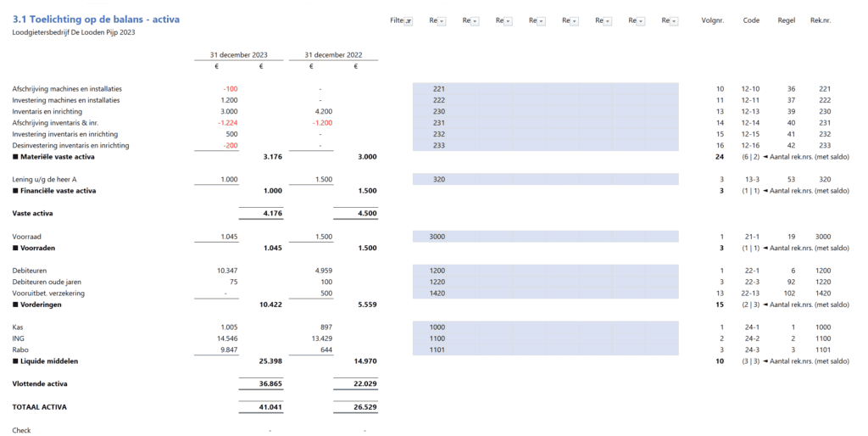The width and height of the screenshot is (868, 436).
Task: Click the title '3.1 Toelichting op de balans - activa'
Action: 96,19
